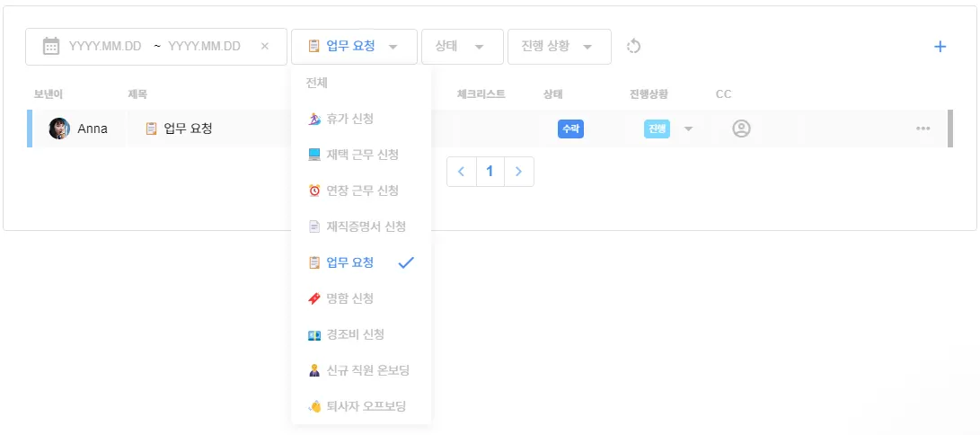Go to the next page arrow
Viewport: 980px width, 435px height.
(518, 172)
